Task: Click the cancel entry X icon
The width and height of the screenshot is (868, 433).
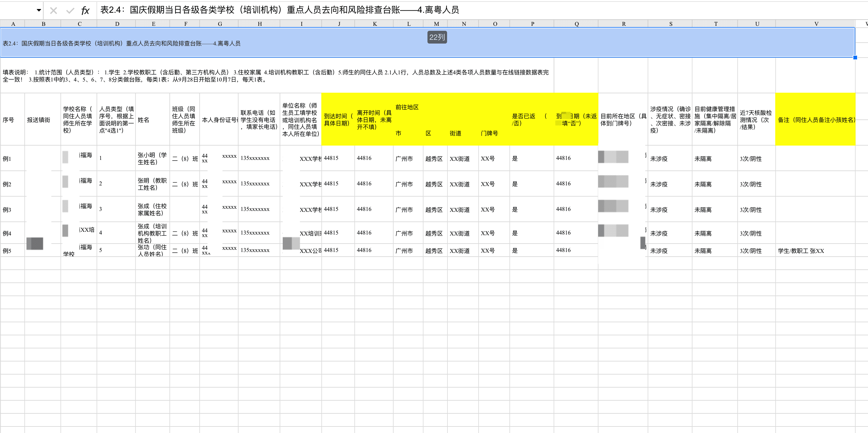Action: (53, 11)
